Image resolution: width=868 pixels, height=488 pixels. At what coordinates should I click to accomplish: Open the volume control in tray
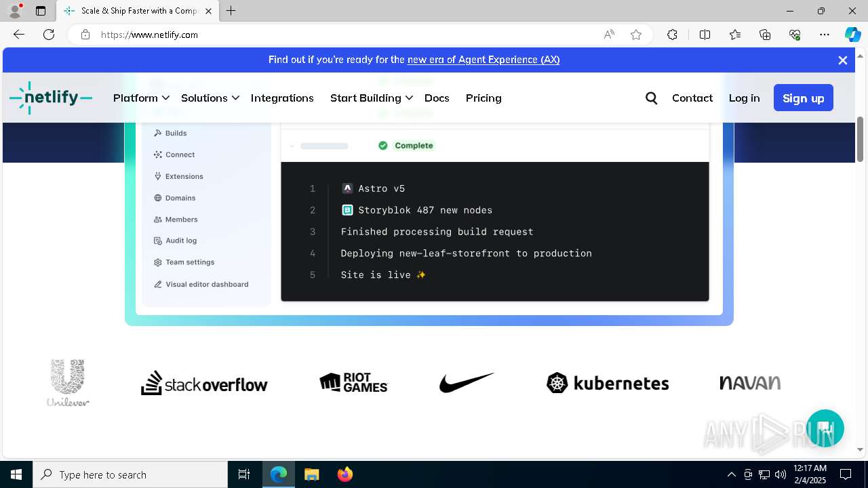coord(781,474)
